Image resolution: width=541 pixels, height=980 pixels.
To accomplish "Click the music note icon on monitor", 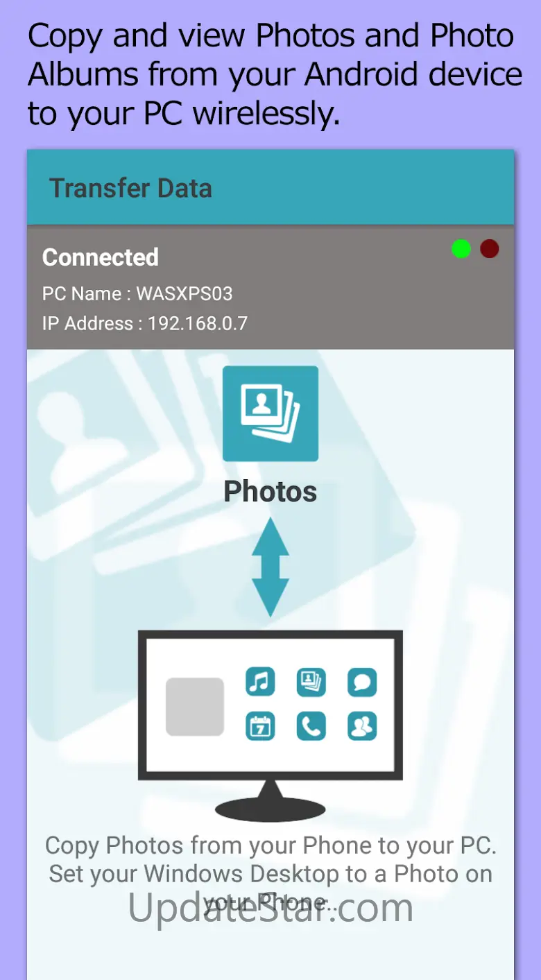I will [260, 682].
